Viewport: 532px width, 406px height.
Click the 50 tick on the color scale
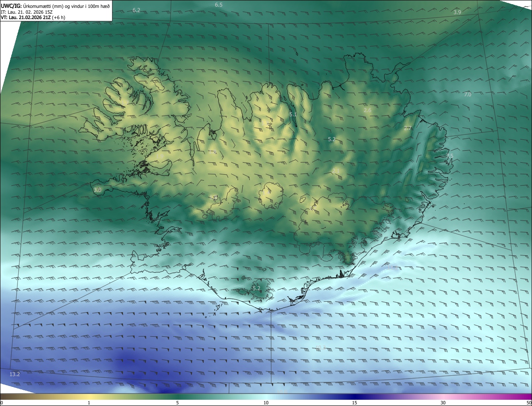(x=529, y=403)
